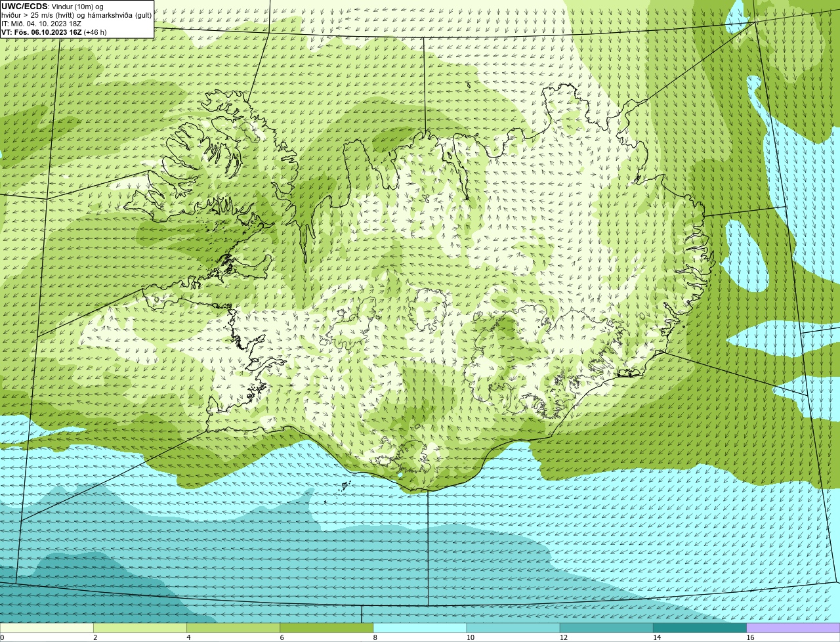Click the "16" scale tick label
This screenshot has width=840, height=642.
750,637
